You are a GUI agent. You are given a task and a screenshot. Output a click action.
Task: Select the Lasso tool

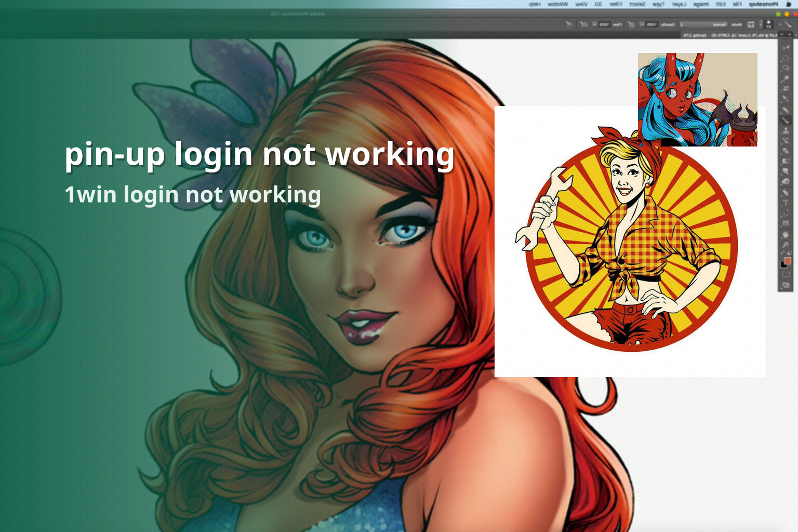(786, 69)
